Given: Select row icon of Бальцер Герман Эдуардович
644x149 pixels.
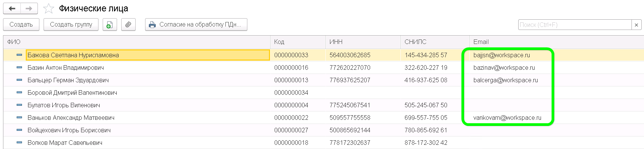Looking at the screenshot, I should (19, 80).
